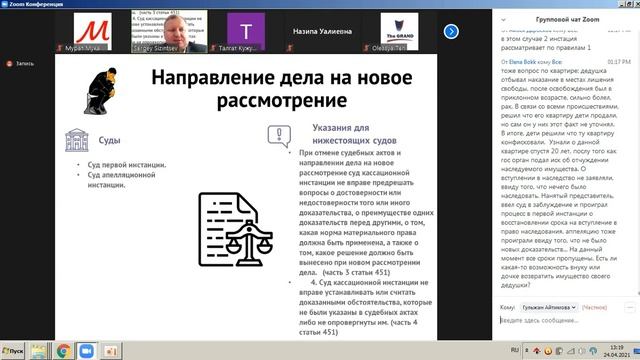Viewport: 640px width, 360px height.
Task: Click the gray clipboard tray icon
Action: click(559, 351)
